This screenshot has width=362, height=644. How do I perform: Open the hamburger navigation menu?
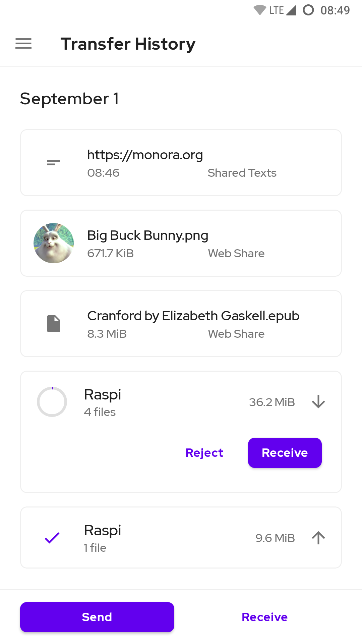[23, 44]
